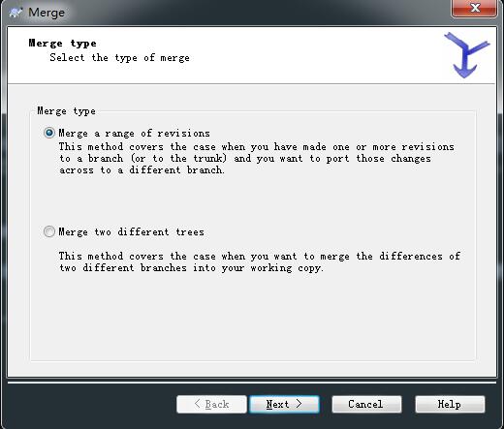Click the 'Merge' window title text
Viewport: 504px width, 429px height.
[x=47, y=13]
